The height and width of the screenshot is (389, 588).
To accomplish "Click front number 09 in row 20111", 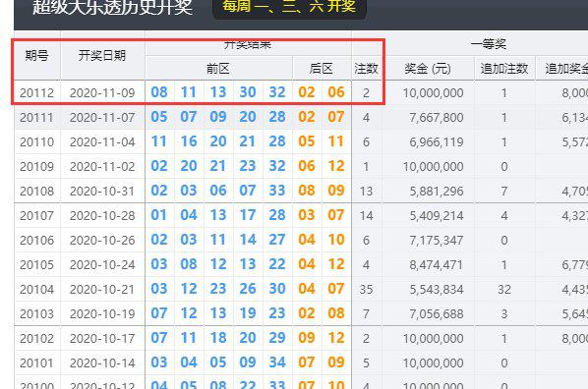I will (218, 117).
